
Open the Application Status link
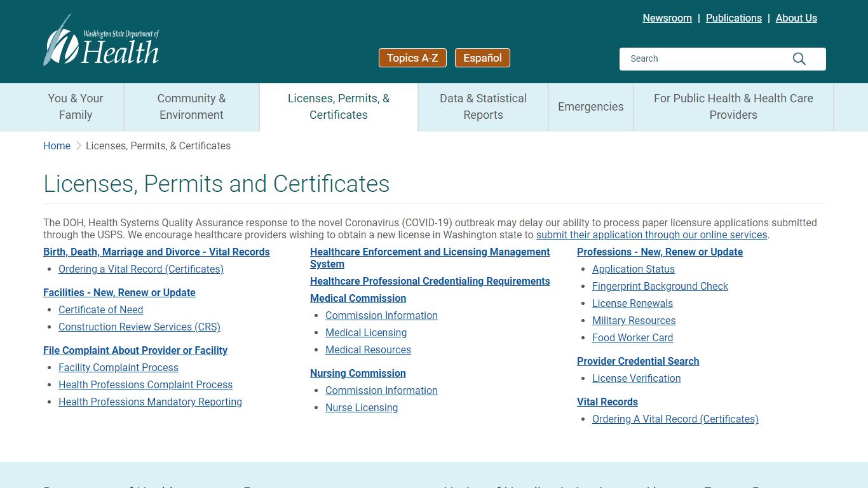(634, 269)
